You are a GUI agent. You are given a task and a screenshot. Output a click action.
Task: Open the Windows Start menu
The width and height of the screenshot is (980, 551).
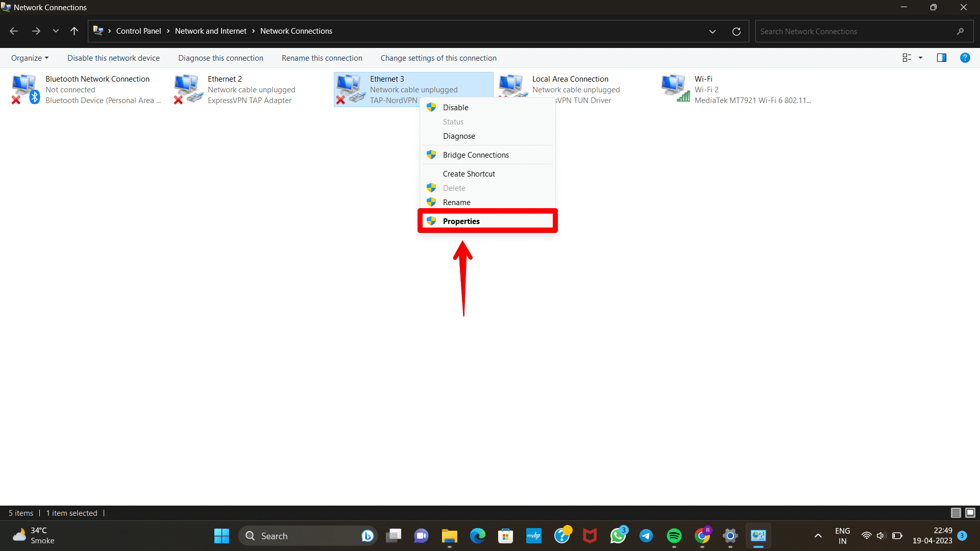(222, 536)
